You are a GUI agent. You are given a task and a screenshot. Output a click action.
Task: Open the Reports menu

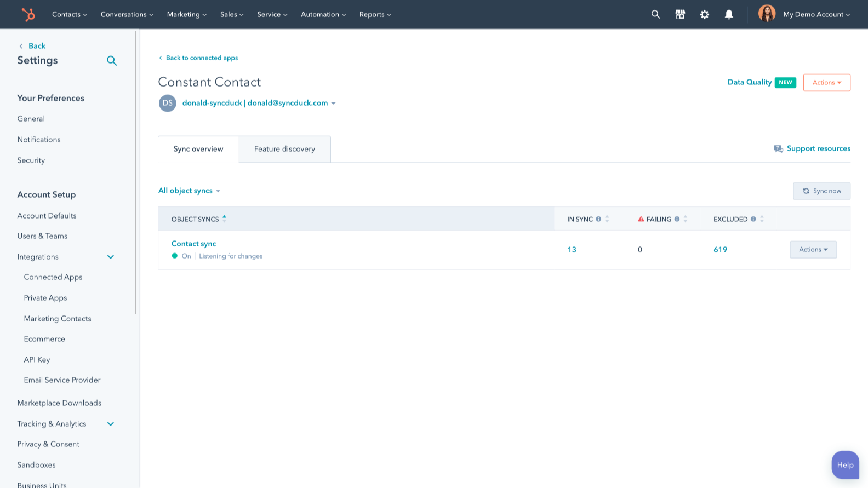pos(375,14)
